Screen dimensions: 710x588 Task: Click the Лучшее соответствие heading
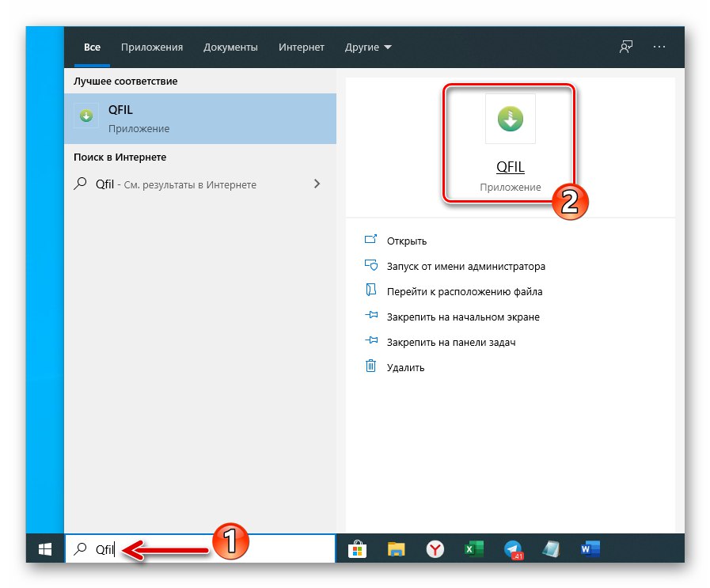click(x=125, y=82)
